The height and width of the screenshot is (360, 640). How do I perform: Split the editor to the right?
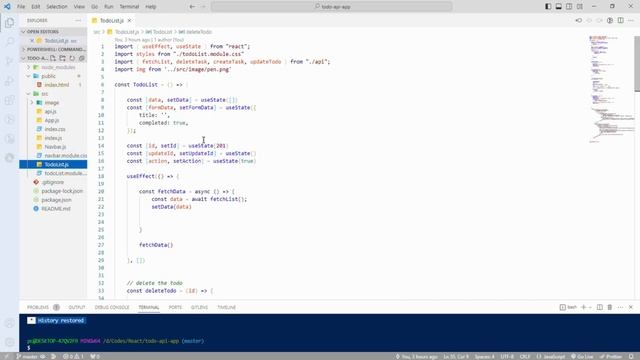click(x=620, y=20)
